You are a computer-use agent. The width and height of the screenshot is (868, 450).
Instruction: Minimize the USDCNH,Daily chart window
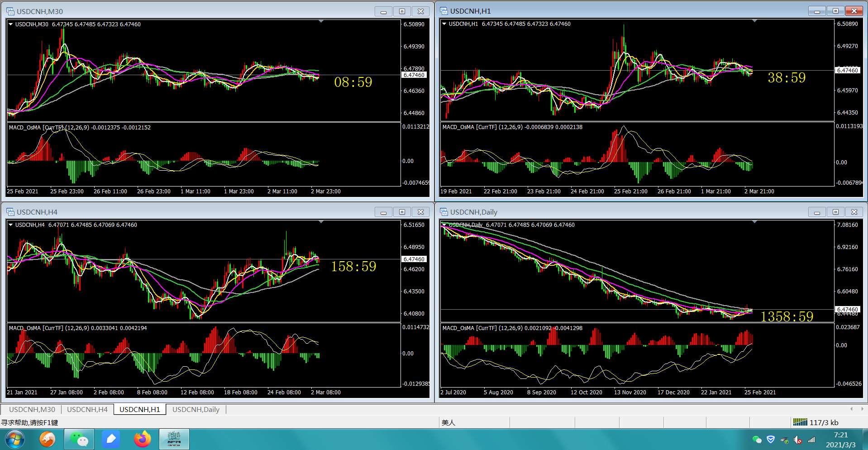coord(817,212)
